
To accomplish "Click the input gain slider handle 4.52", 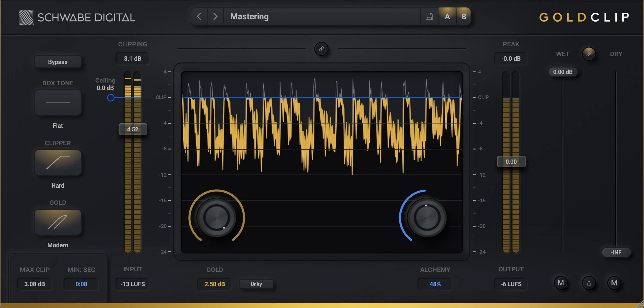I will click(133, 129).
